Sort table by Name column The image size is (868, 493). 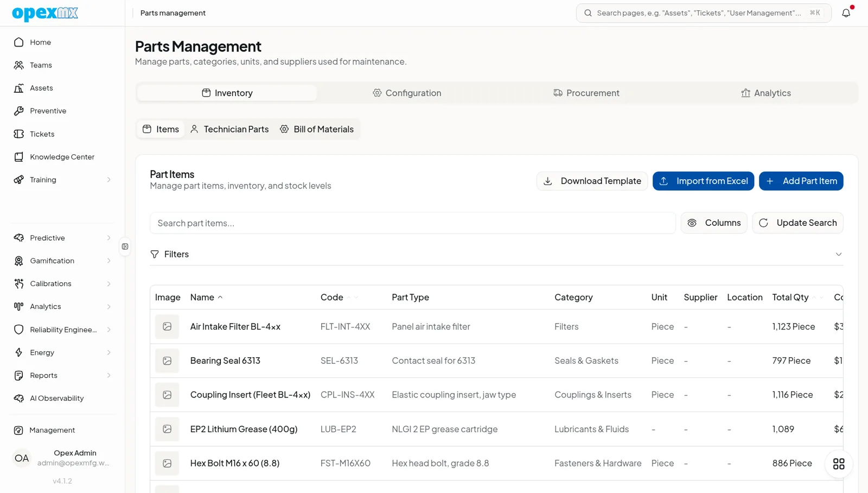click(x=207, y=297)
